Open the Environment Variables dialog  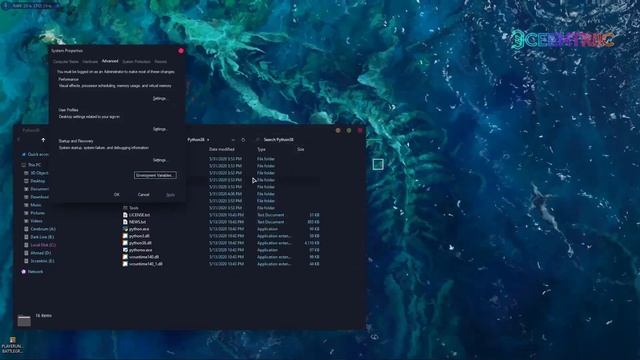(x=155, y=175)
